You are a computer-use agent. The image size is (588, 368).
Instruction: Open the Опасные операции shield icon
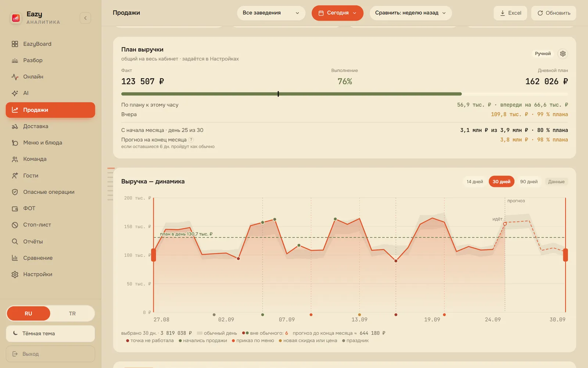(x=15, y=192)
